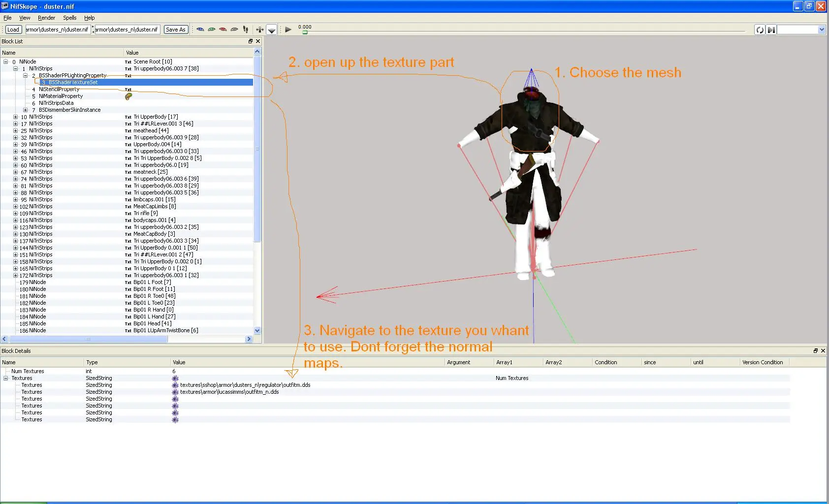Open the Render menu
Viewport: 829px width, 504px height.
tap(46, 18)
